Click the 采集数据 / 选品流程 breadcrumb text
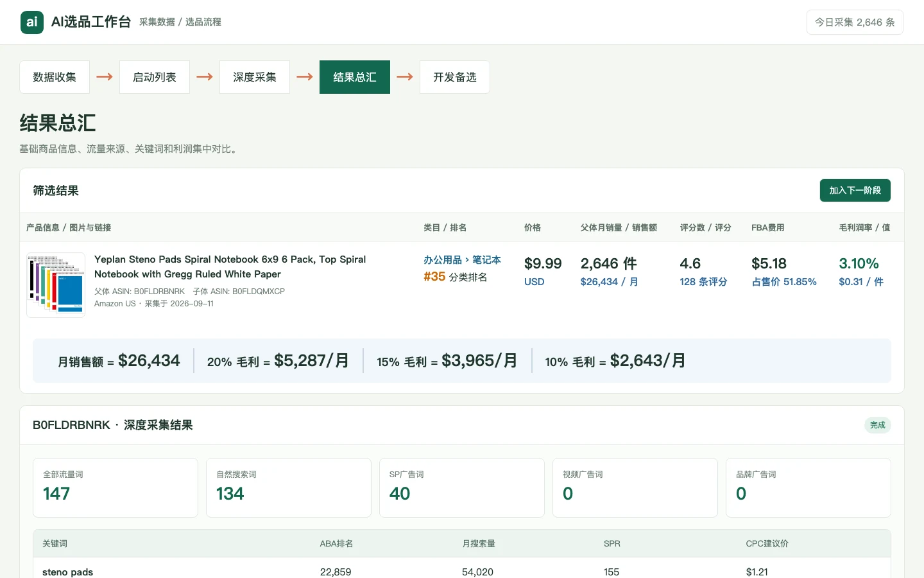The height and width of the screenshot is (578, 924). tap(180, 22)
